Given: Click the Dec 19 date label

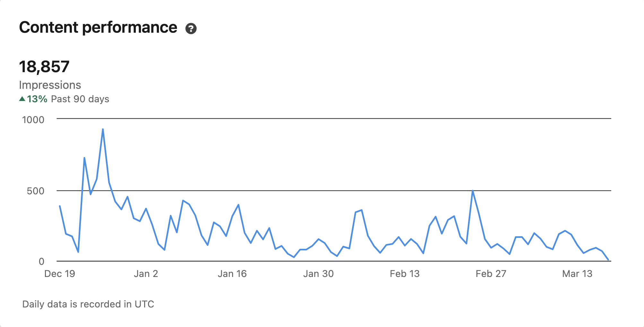Looking at the screenshot, I should point(59,274).
